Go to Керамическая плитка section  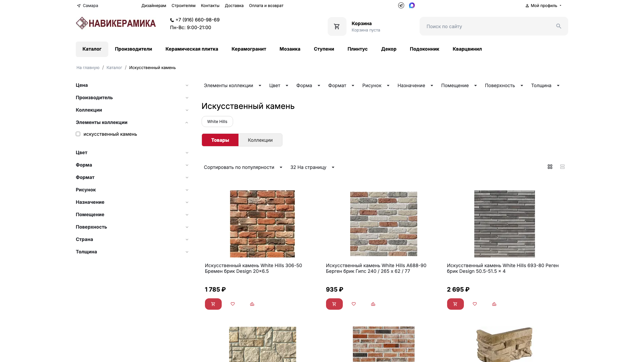(192, 49)
